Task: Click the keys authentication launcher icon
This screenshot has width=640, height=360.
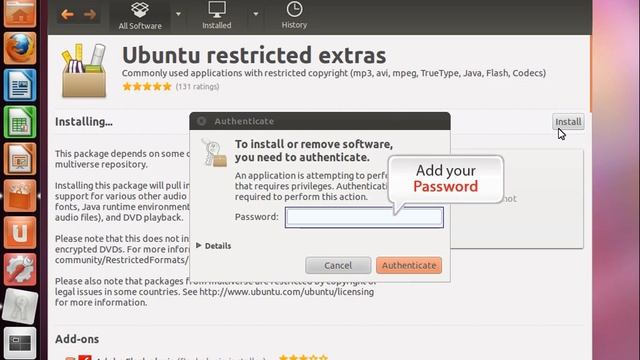Action: (x=20, y=306)
